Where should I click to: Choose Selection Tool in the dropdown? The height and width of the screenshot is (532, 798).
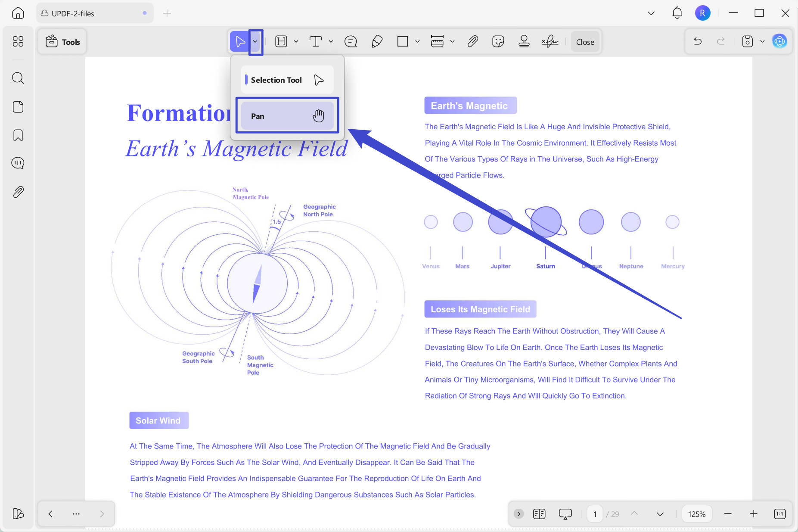pyautogui.click(x=287, y=80)
